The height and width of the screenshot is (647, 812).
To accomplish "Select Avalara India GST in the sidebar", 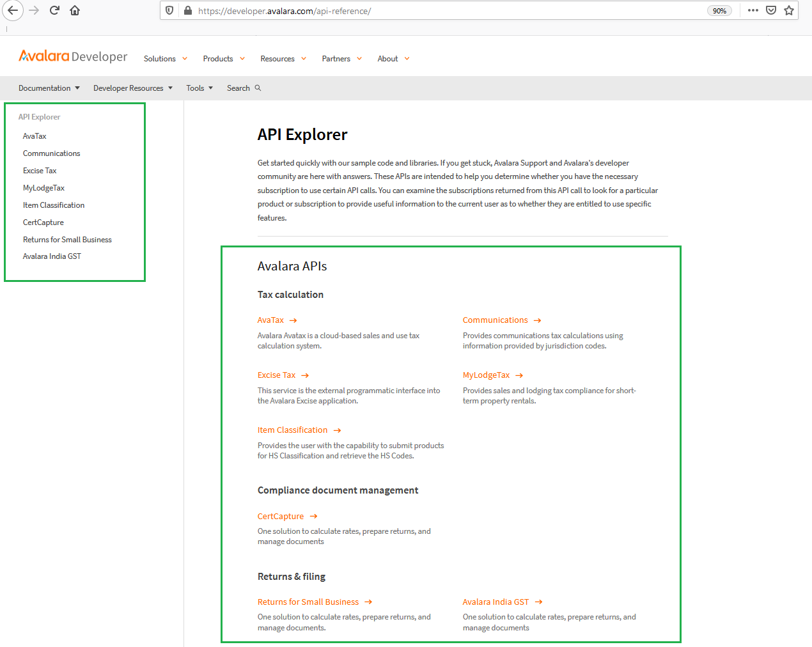I will click(x=52, y=256).
